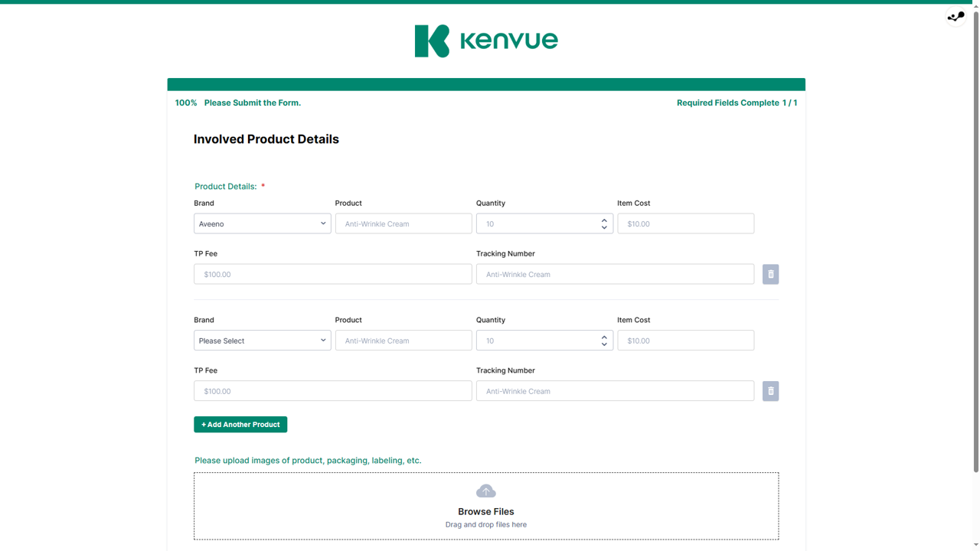
Task: Click the Add Another Product button
Action: click(x=240, y=424)
